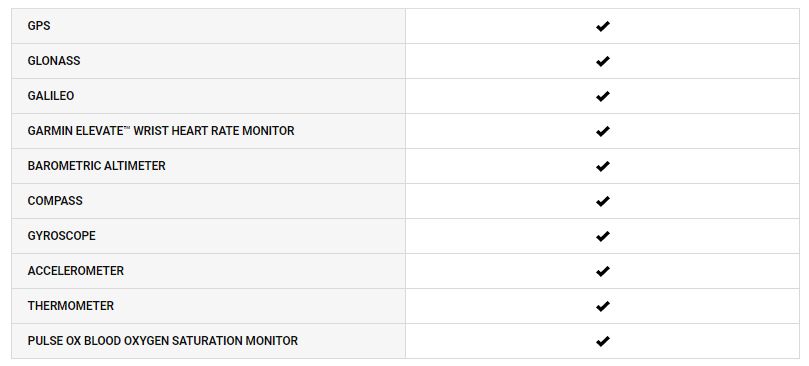This screenshot has width=809, height=366.
Task: Select the GLONASS label
Action: pyautogui.click(x=54, y=61)
